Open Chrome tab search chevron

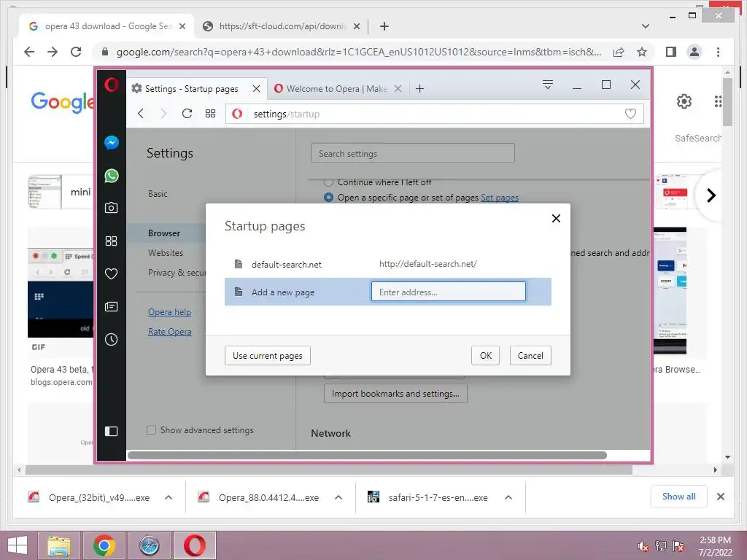(x=645, y=26)
